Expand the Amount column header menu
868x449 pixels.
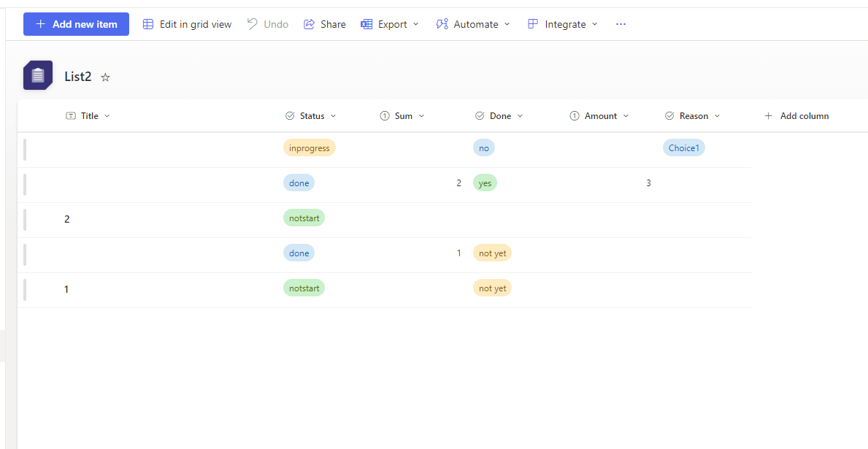(x=599, y=115)
